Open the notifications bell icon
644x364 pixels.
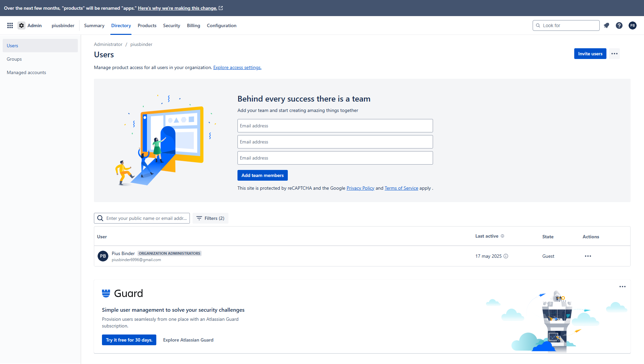[606, 25]
